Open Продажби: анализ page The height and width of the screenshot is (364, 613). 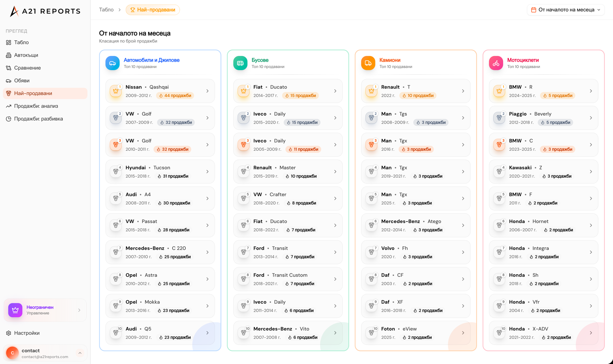(x=36, y=106)
